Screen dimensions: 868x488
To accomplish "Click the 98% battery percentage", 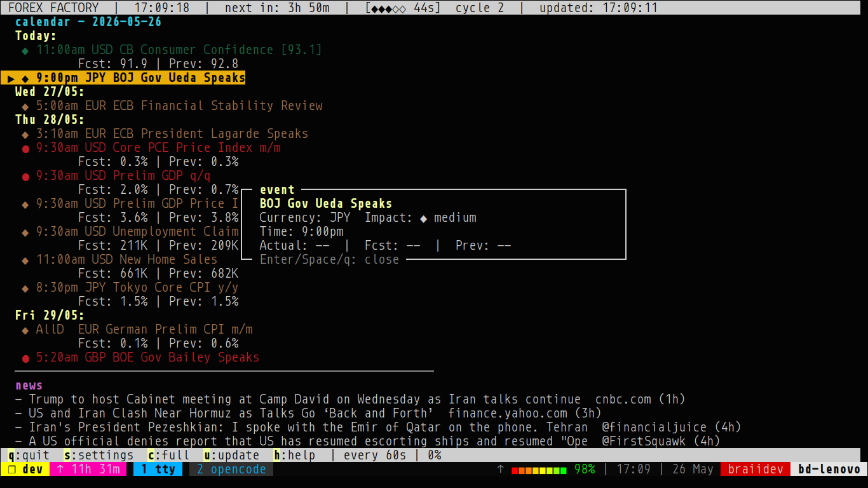I will point(585,469).
